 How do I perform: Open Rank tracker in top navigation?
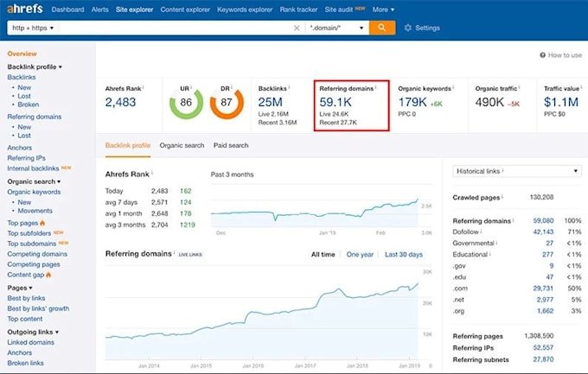(x=298, y=10)
